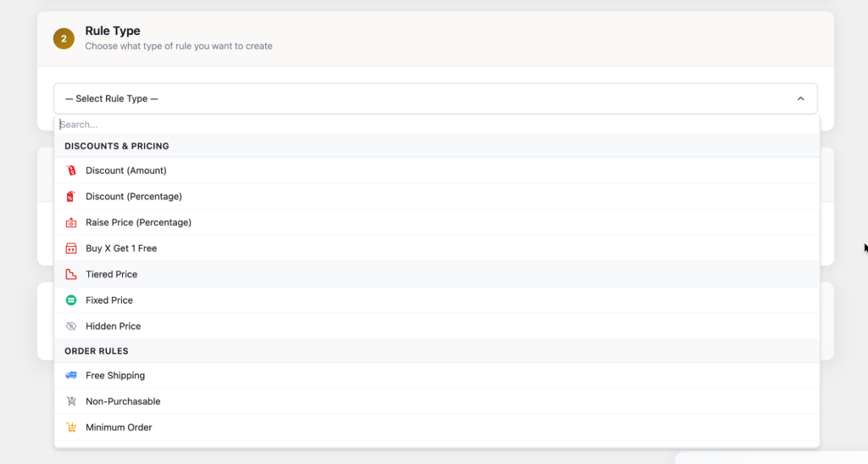Click the Tiered Price icon
The width and height of the screenshot is (868, 464).
click(71, 274)
